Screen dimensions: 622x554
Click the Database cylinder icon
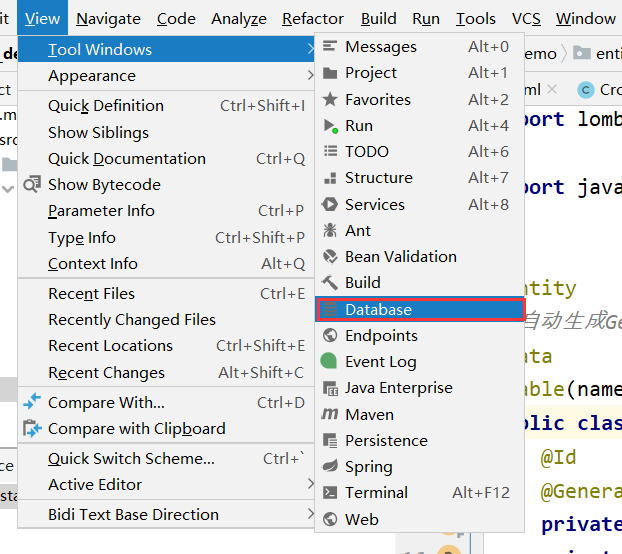(x=330, y=309)
